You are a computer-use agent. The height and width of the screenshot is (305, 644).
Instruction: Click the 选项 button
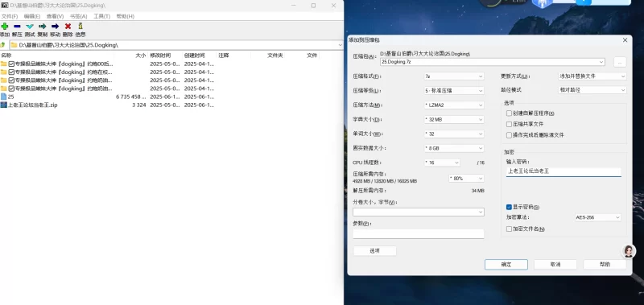[374, 251]
